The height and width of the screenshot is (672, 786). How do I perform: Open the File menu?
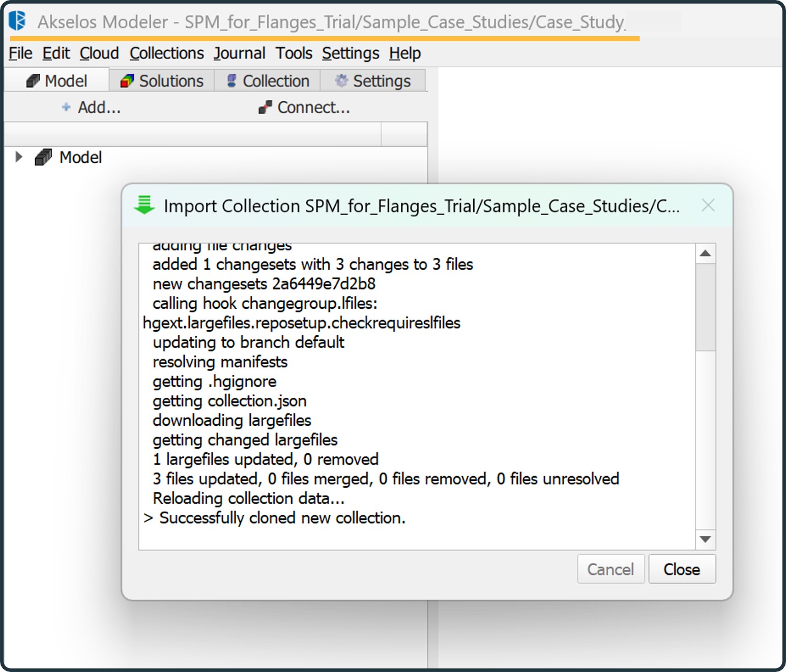pos(20,53)
